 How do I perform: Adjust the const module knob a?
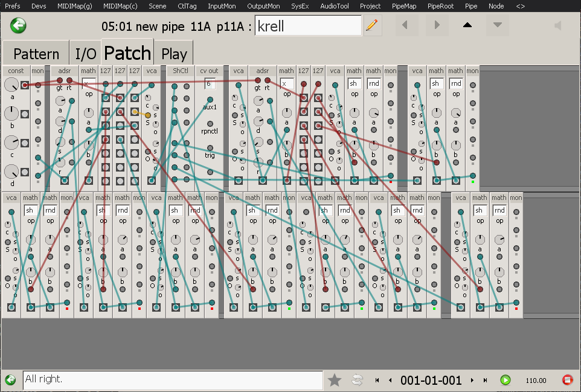coord(11,85)
